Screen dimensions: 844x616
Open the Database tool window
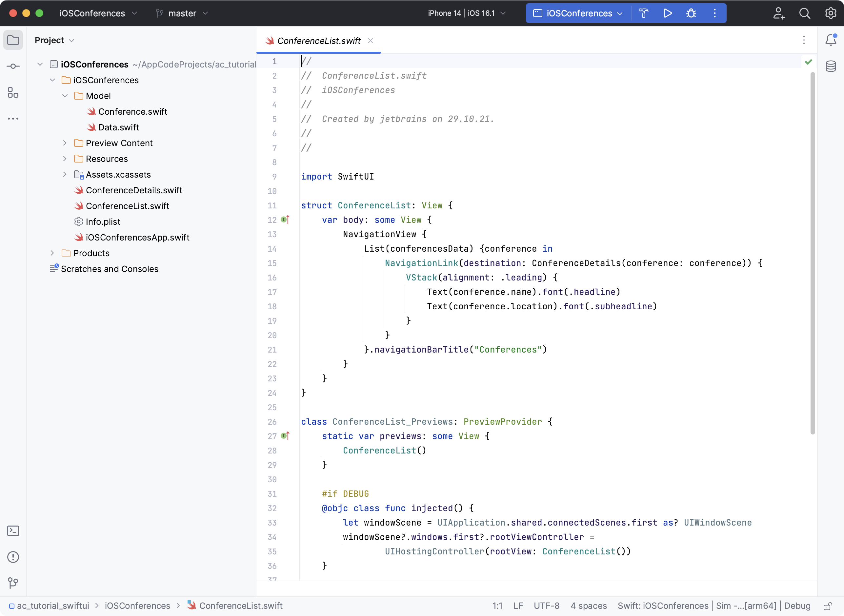[831, 67]
